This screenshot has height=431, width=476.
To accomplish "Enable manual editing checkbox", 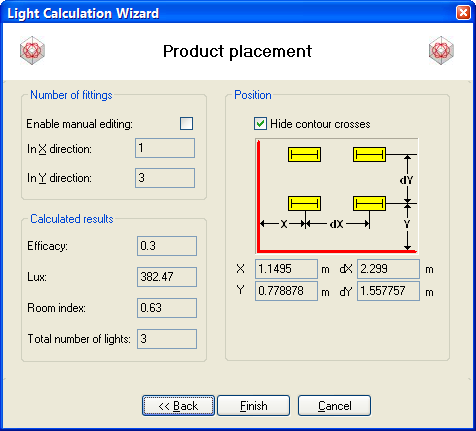I will (186, 123).
